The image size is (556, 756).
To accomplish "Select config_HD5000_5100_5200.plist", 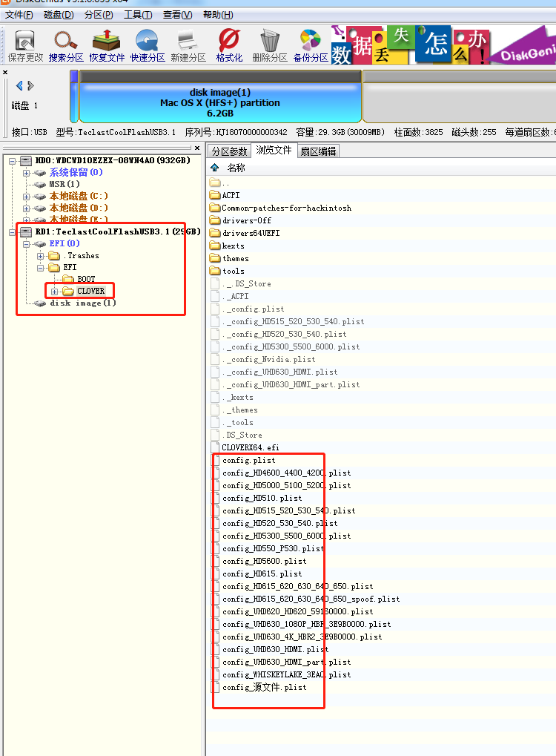I will coord(287,485).
